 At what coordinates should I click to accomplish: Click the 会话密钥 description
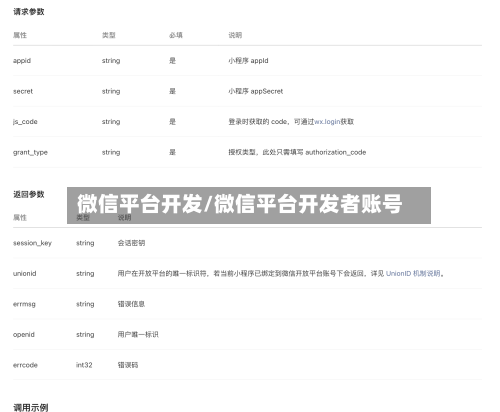click(x=131, y=243)
